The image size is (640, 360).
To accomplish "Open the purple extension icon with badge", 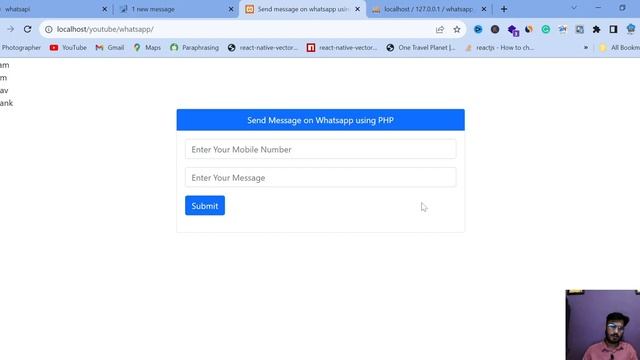I will click(513, 30).
